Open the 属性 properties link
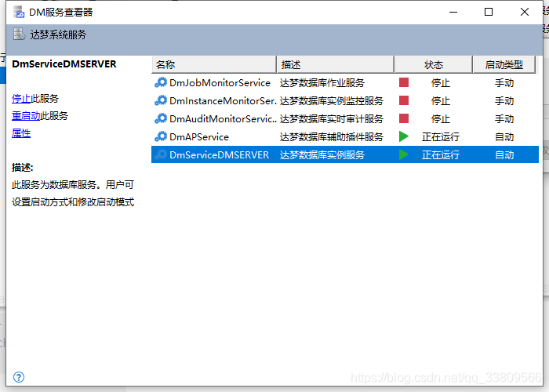 21,133
